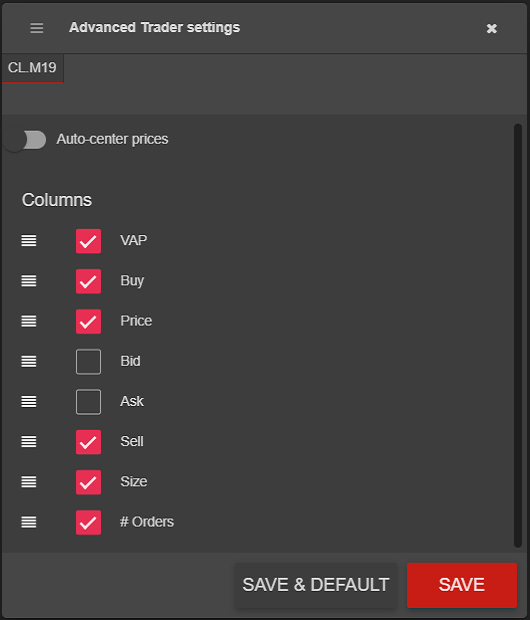Image resolution: width=530 pixels, height=620 pixels.
Task: Click the SAVE & DEFAULT button
Action: pos(316,585)
